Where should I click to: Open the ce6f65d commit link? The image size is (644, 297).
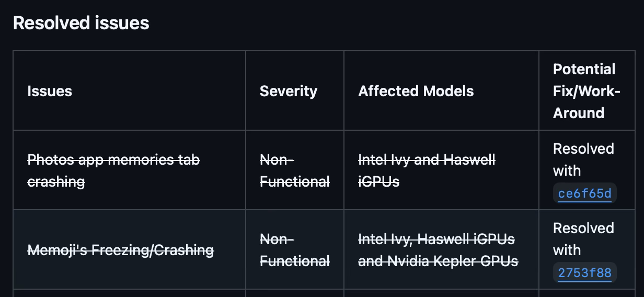click(584, 194)
